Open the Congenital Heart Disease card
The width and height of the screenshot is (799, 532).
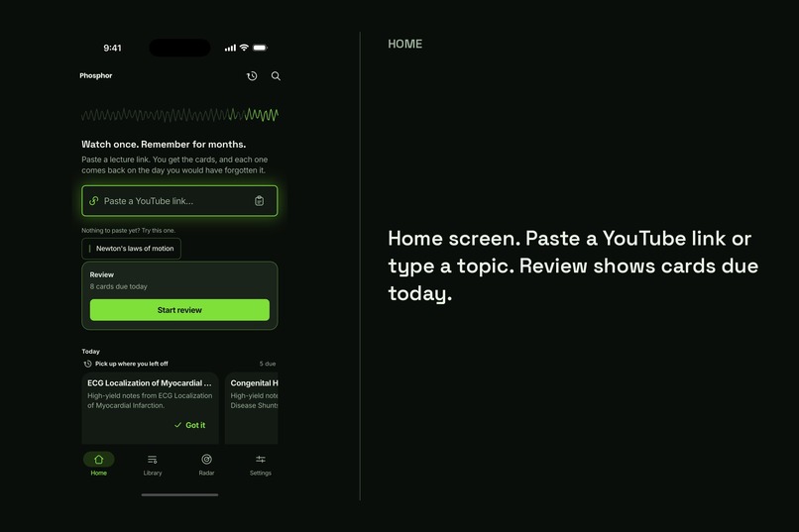pyautogui.click(x=251, y=408)
